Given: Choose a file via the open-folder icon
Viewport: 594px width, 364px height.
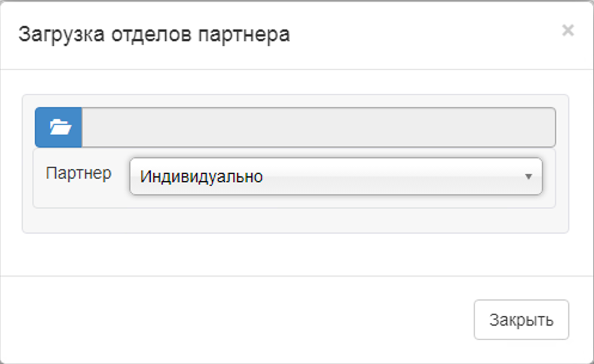Looking at the screenshot, I should click(59, 127).
